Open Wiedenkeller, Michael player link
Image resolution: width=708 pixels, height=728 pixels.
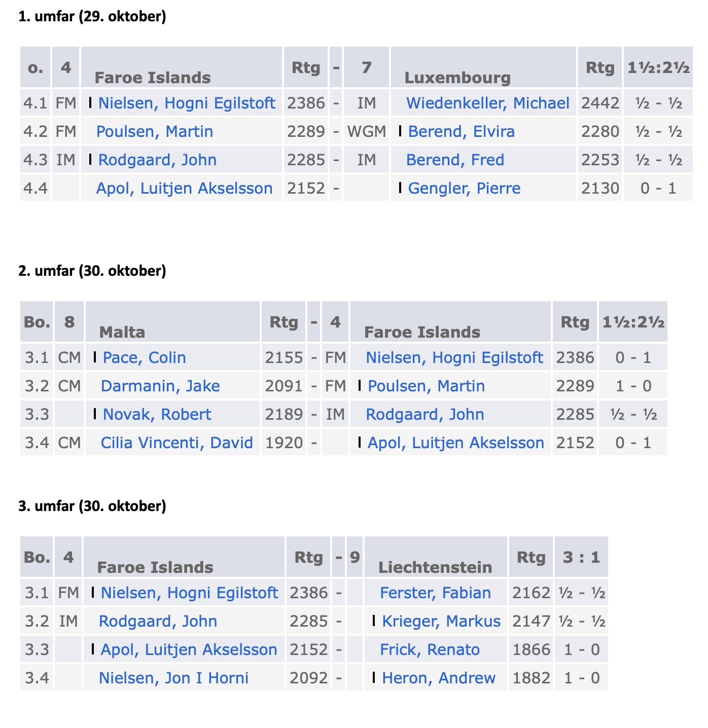point(487,103)
